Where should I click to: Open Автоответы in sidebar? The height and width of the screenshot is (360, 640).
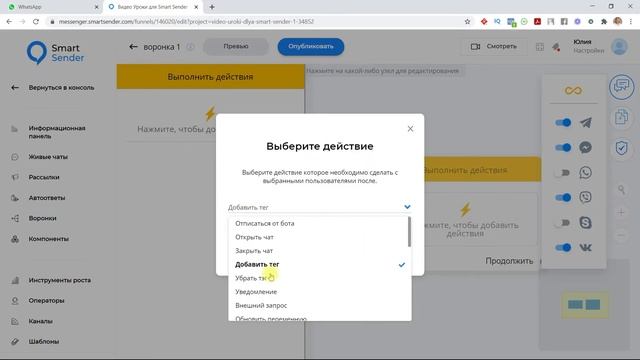click(47, 198)
